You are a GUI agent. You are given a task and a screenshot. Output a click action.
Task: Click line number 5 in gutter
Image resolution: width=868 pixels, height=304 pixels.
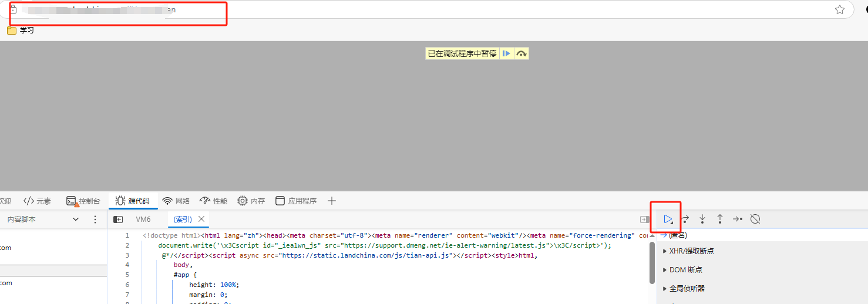[127, 275]
